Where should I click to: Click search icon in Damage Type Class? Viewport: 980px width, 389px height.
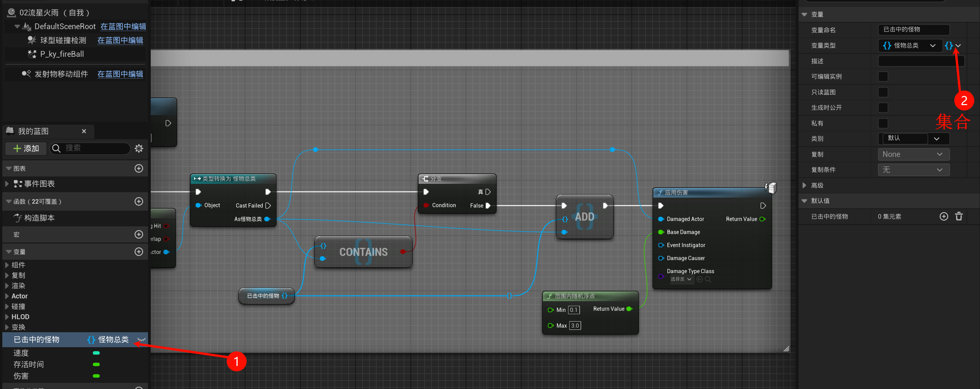[x=708, y=279]
